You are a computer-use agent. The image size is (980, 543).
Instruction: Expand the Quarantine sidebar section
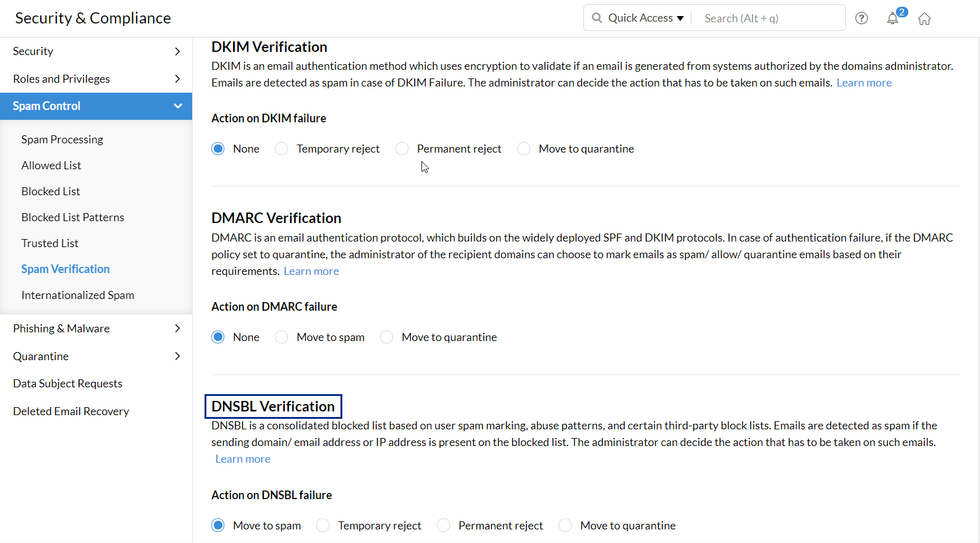pyautogui.click(x=96, y=356)
